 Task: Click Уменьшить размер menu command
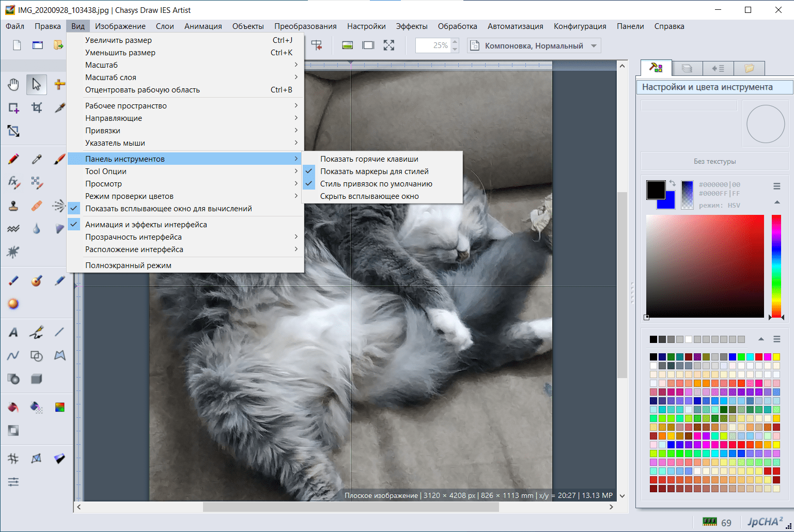tap(185, 53)
